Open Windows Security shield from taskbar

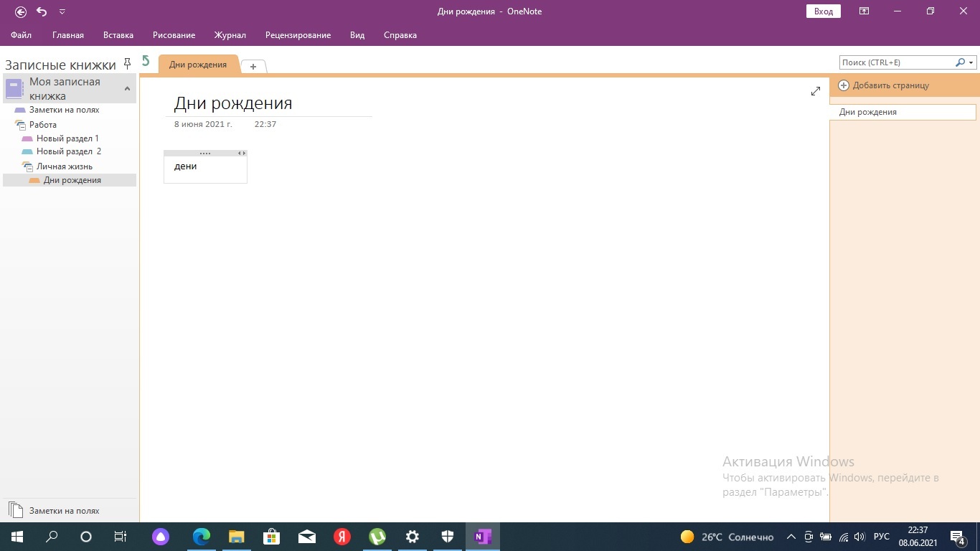447,537
